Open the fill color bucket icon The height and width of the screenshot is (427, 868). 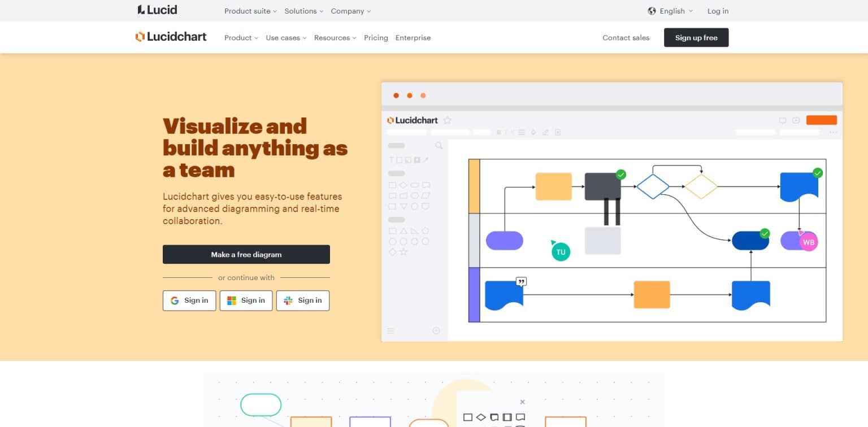click(x=533, y=132)
